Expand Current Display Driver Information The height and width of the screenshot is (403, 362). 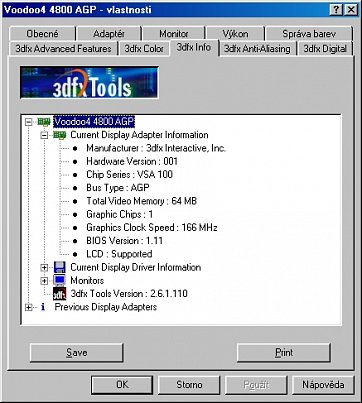coord(44,268)
